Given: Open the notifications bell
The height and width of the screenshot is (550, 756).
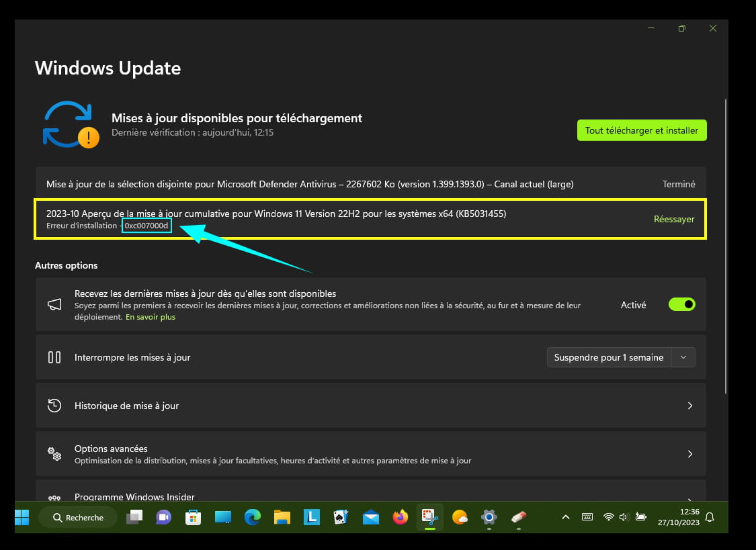Looking at the screenshot, I should pyautogui.click(x=710, y=517).
